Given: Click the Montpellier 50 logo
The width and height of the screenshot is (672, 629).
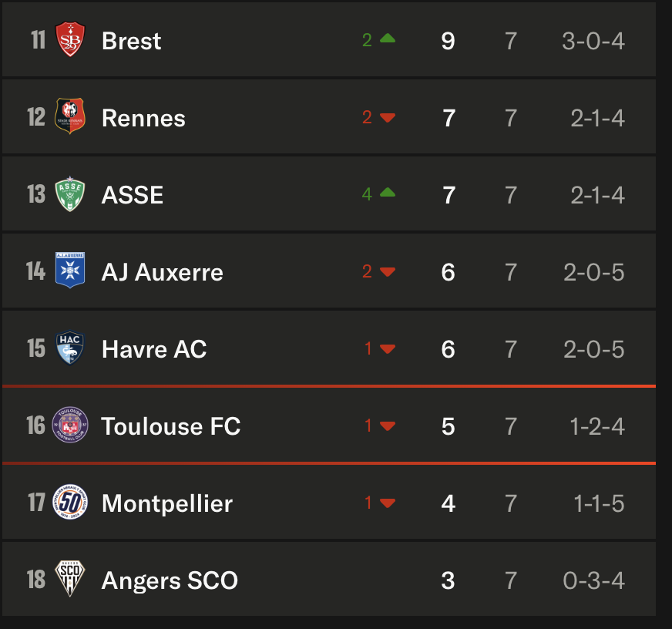Looking at the screenshot, I should coord(70,502).
